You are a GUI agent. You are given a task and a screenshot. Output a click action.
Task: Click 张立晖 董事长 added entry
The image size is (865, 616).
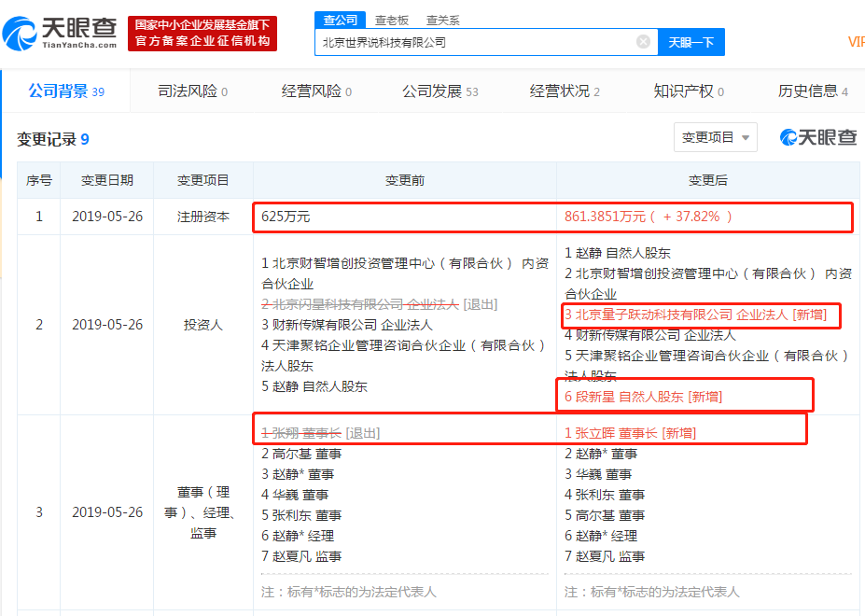pos(630,433)
